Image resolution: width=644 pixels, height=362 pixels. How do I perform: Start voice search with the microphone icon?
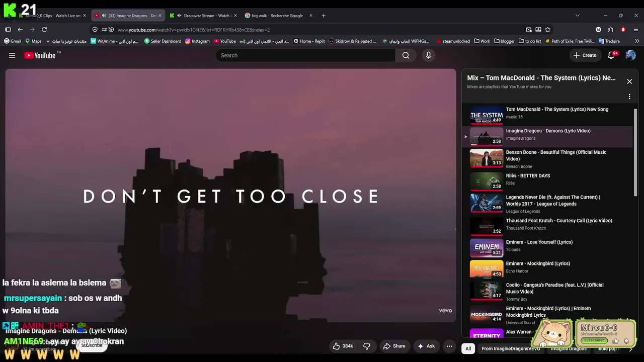click(x=429, y=55)
